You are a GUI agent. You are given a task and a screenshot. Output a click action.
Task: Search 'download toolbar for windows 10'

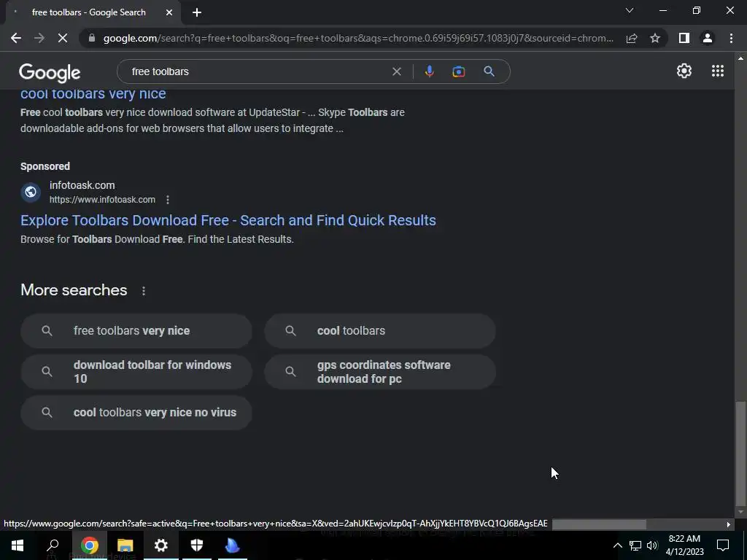pos(136,372)
